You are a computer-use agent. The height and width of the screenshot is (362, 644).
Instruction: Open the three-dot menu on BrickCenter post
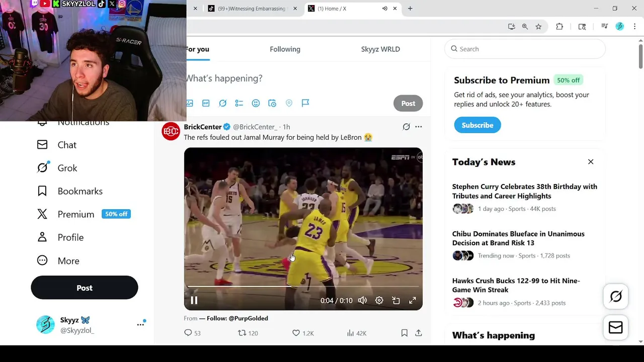coord(419,127)
